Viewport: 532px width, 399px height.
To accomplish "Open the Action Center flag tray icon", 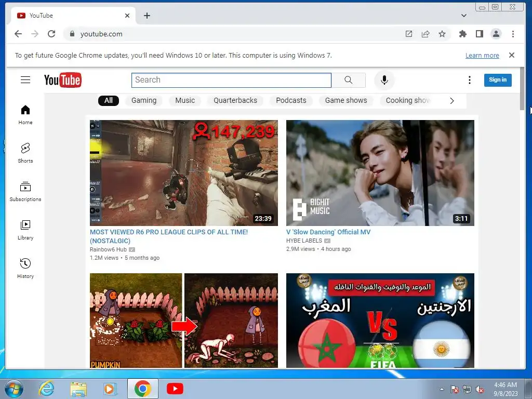I will (x=455, y=389).
